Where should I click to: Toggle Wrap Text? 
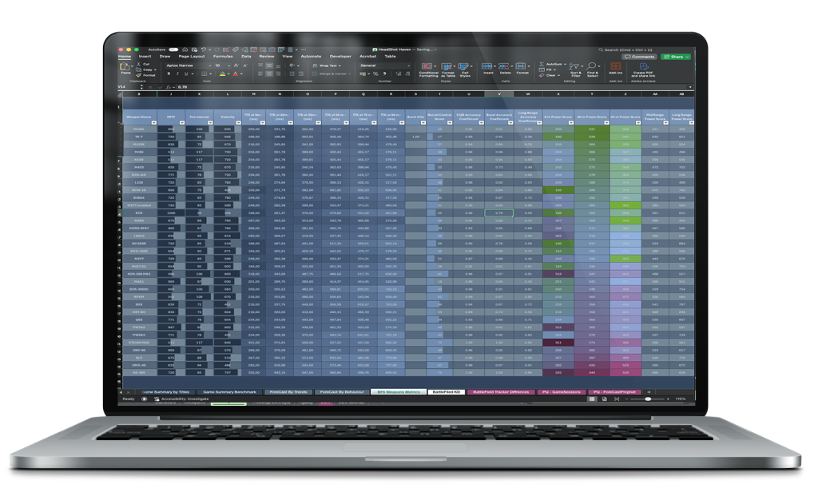tap(328, 65)
